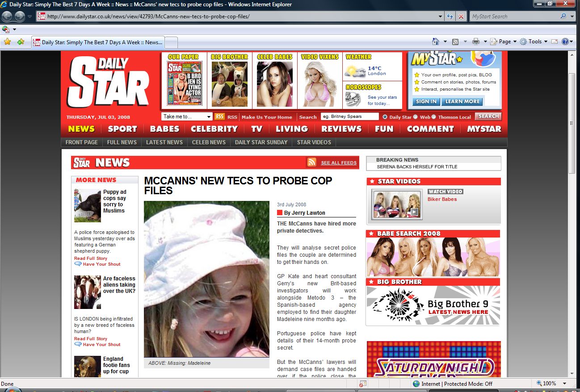Click the Print icon in toolbar
The width and height of the screenshot is (580, 392).
[476, 42]
